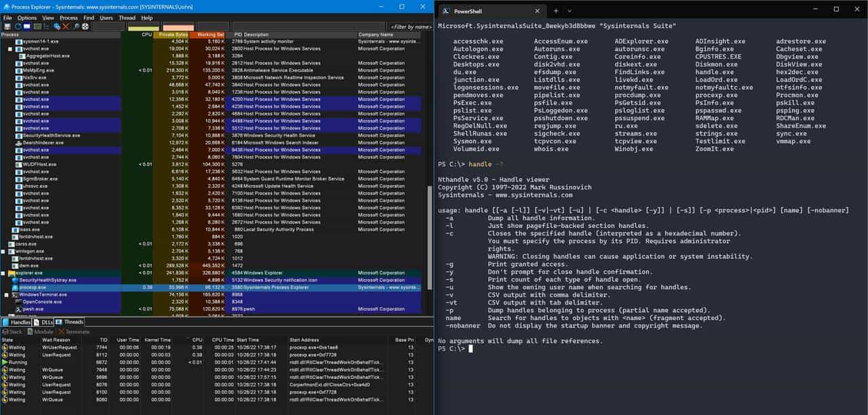Click the Terminate thread button icon
Image resolution: width=868 pixels, height=415 pixels.
click(62, 332)
